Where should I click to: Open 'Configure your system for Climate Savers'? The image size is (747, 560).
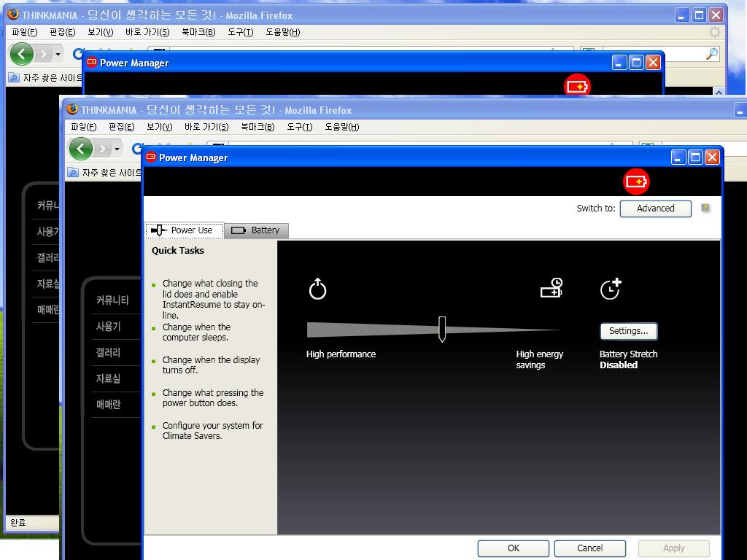212,431
